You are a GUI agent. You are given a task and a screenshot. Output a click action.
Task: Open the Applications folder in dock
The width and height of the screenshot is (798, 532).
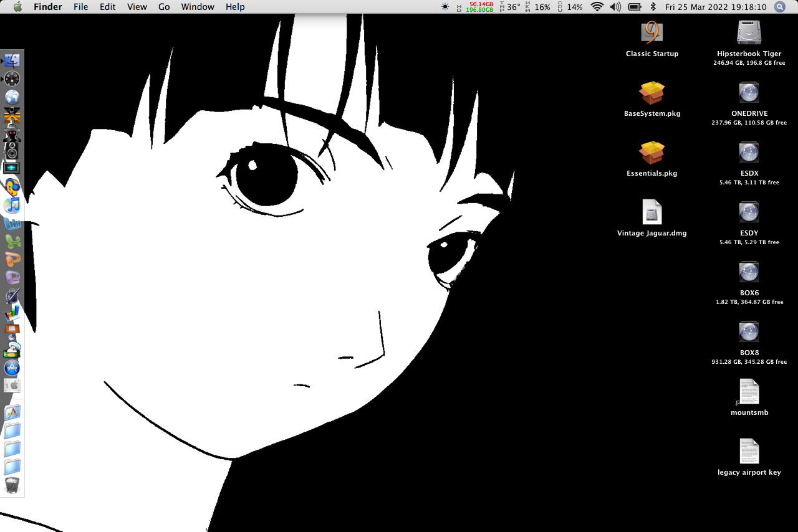(x=12, y=412)
